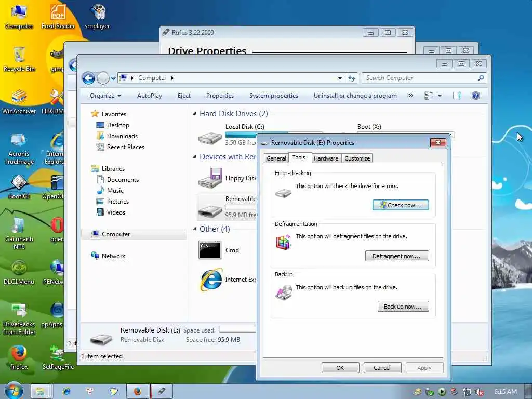Image resolution: width=532 pixels, height=399 pixels.
Task: Click Defragment now button
Action: [397, 256]
